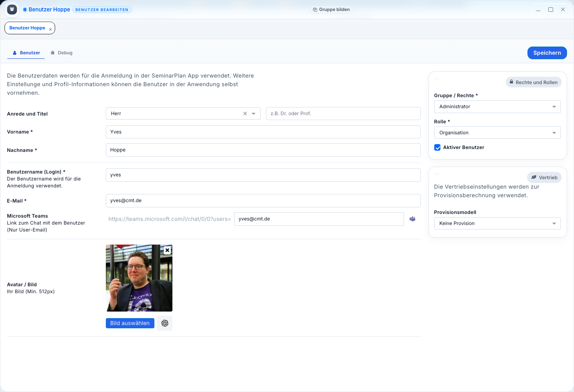
Task: Click the app logo icon in title bar
Action: 12,9
